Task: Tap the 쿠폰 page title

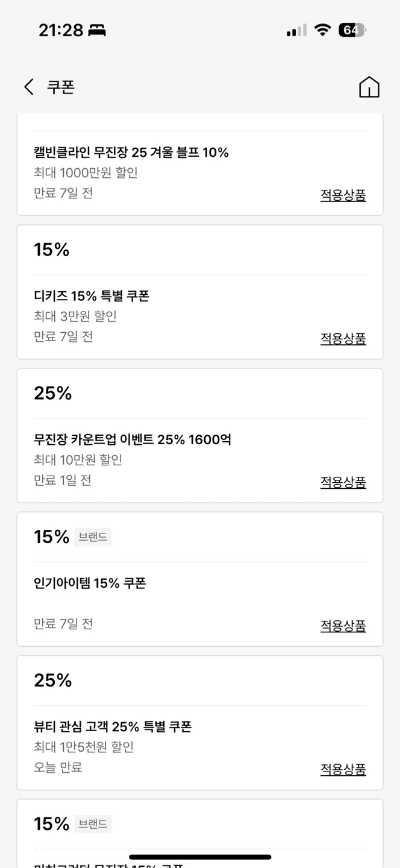Action: (x=60, y=87)
